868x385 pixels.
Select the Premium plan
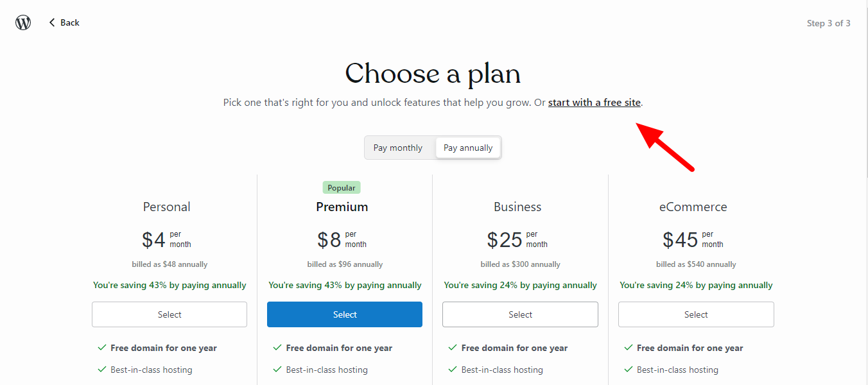345,314
